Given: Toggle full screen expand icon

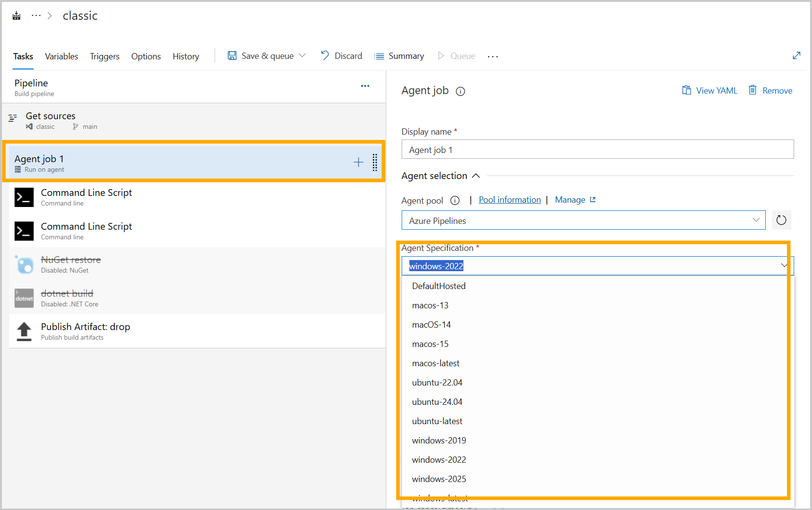Looking at the screenshot, I should 796,56.
